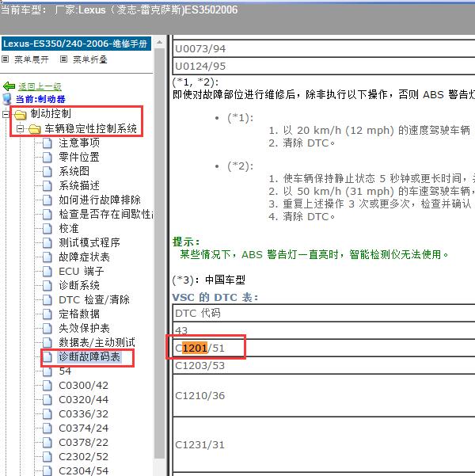Click the document icon beside 注意事项

(47, 143)
